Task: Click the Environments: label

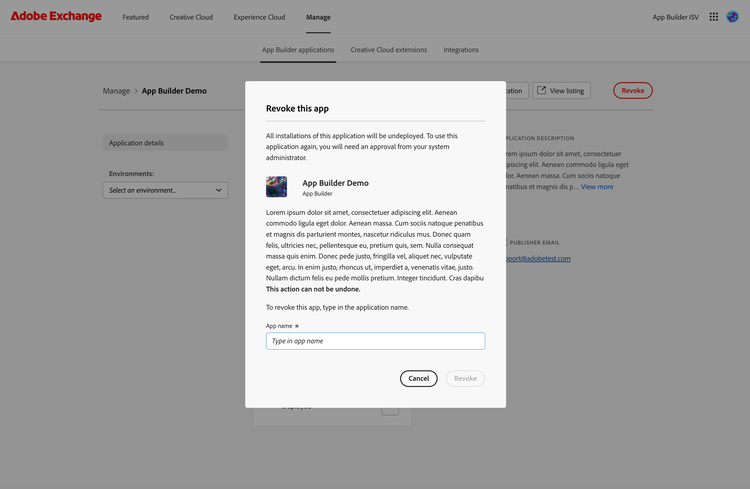Action: point(132,174)
